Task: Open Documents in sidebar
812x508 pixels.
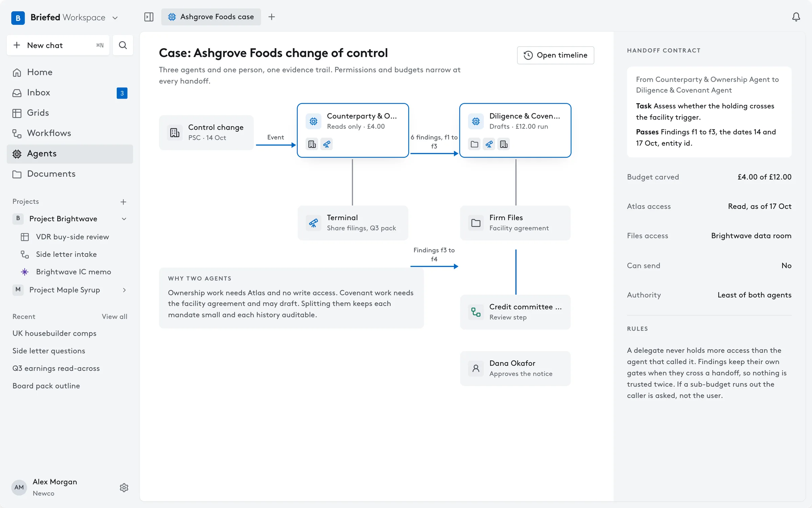Action: [x=70, y=174]
